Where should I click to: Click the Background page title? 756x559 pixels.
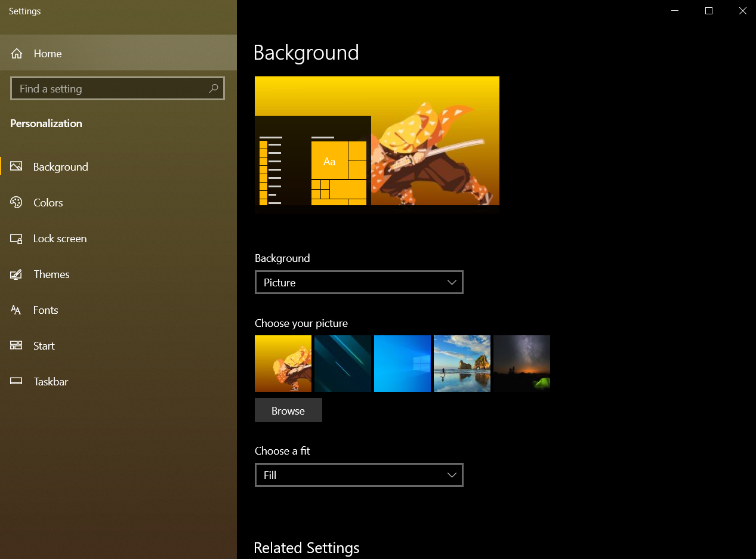point(306,52)
